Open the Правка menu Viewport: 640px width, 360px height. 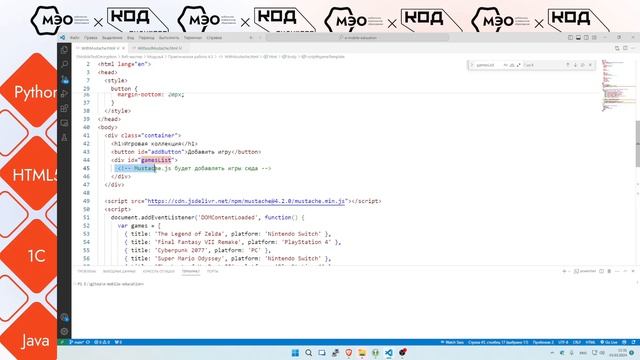(x=91, y=38)
